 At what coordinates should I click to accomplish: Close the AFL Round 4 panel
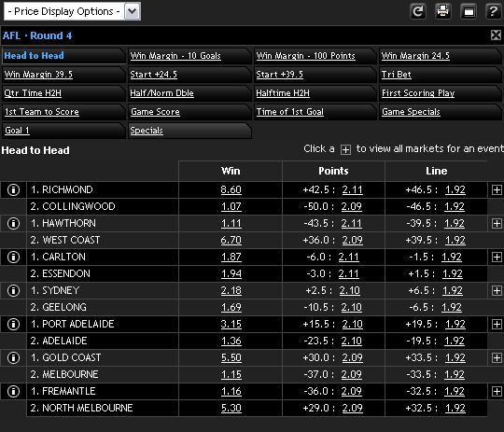(497, 35)
